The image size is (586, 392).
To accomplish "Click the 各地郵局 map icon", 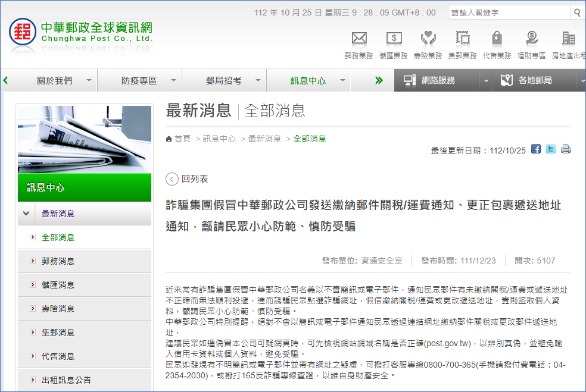I will click(x=506, y=80).
